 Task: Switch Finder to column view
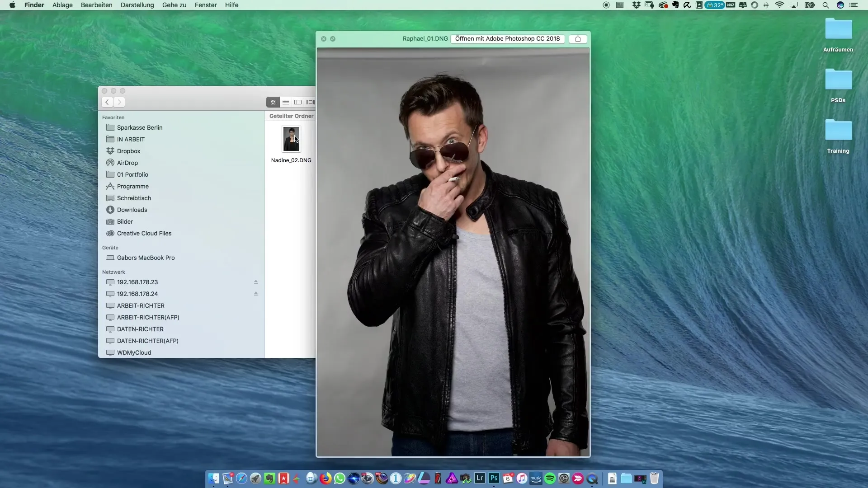pos(298,102)
